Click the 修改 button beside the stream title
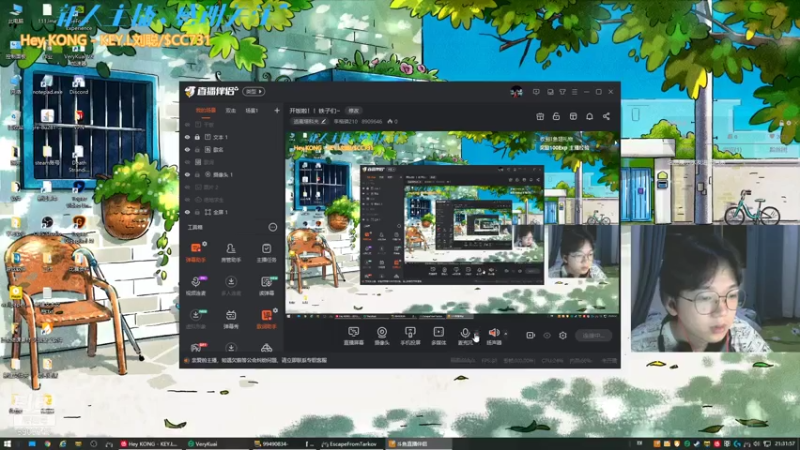The width and height of the screenshot is (800, 450). (x=354, y=110)
